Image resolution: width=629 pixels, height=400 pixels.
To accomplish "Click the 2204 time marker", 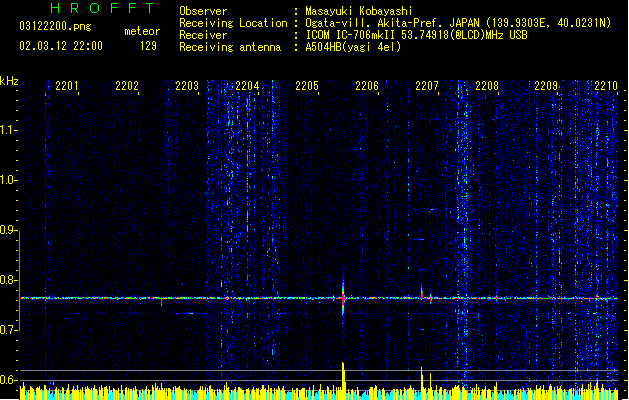I will coord(247,85).
